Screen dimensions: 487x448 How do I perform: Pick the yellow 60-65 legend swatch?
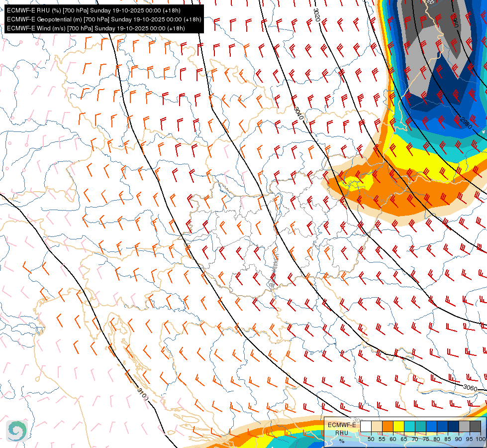pos(398,426)
